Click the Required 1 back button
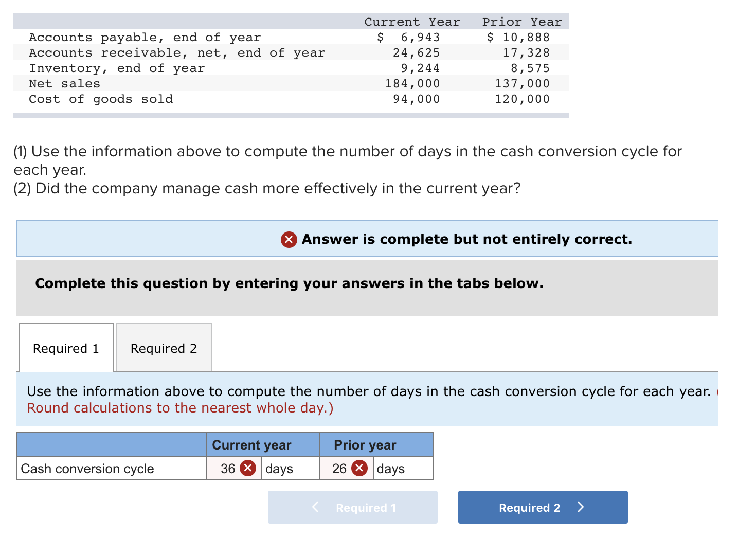 coord(352,507)
